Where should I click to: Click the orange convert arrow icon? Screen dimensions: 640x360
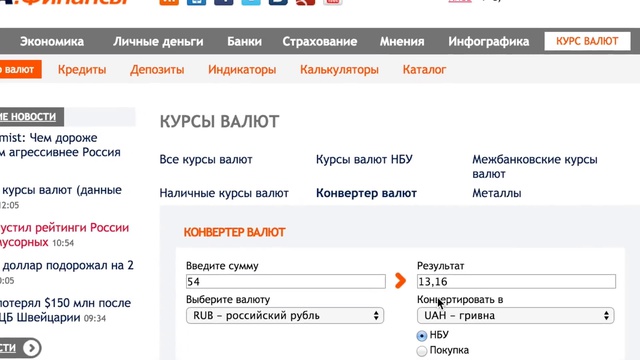click(400, 280)
